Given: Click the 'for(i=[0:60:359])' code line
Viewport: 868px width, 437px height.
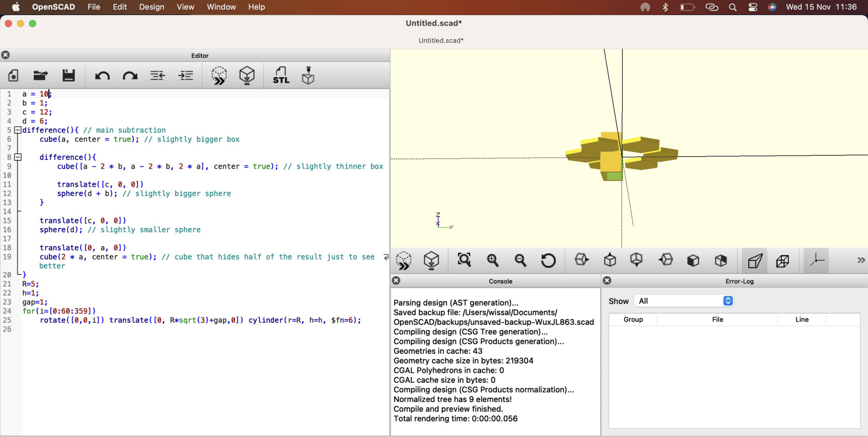Looking at the screenshot, I should pyautogui.click(x=59, y=311).
